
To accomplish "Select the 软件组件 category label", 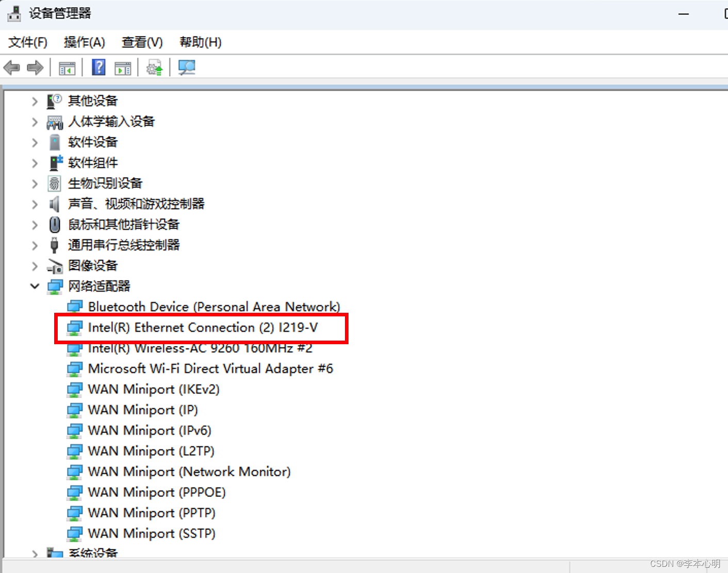I will click(93, 163).
